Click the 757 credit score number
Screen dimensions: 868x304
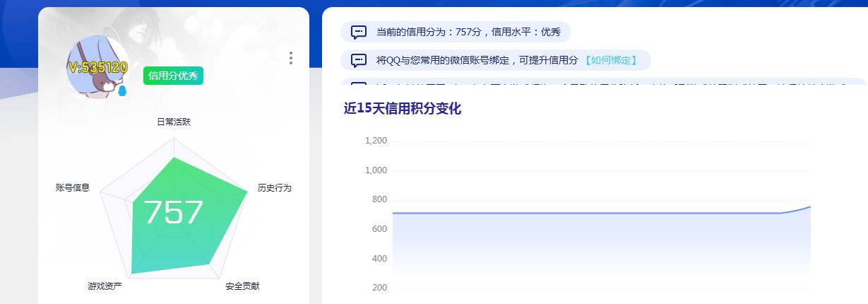point(174,212)
